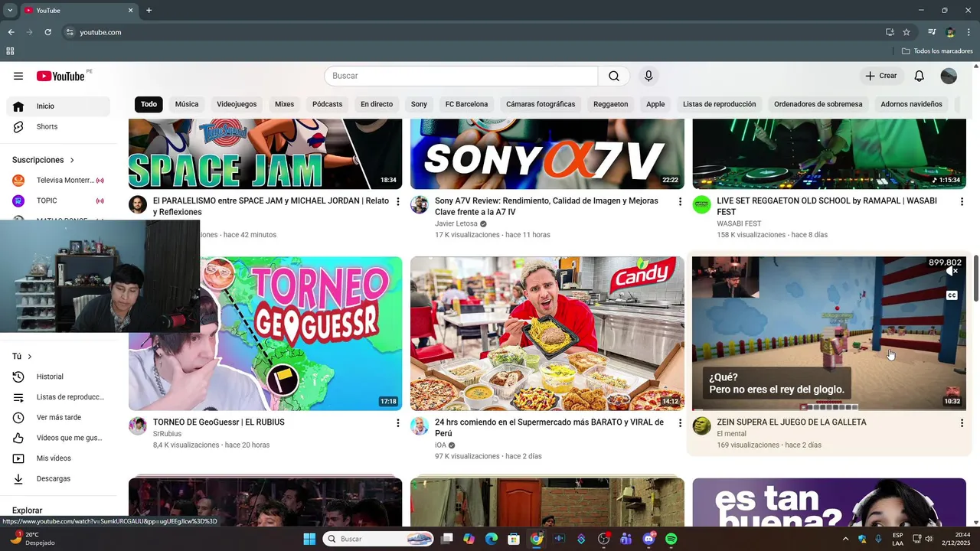Select the En directo filter chip
The width and height of the screenshot is (980, 551).
(x=377, y=104)
